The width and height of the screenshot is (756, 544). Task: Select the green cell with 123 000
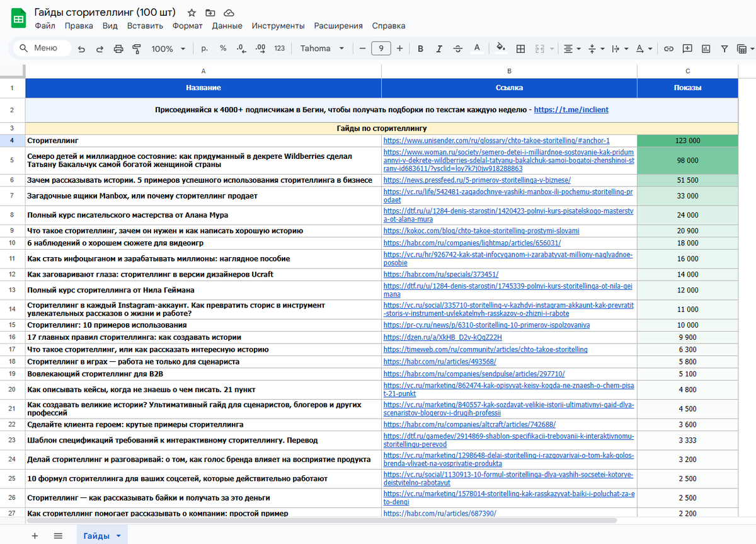click(687, 141)
